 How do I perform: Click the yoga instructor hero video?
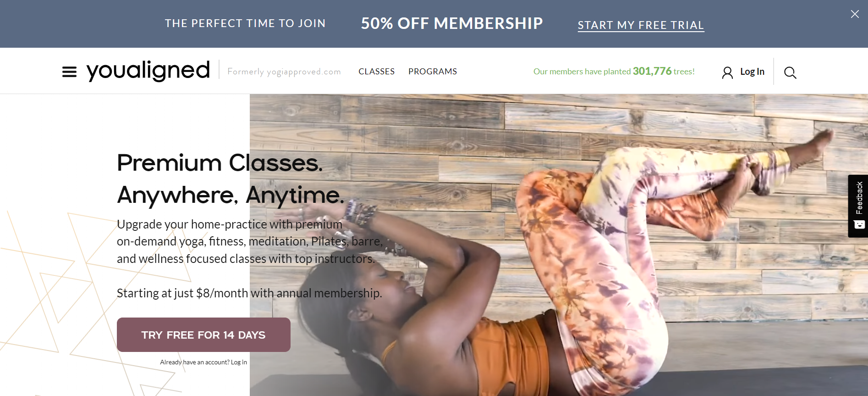[x=558, y=245]
